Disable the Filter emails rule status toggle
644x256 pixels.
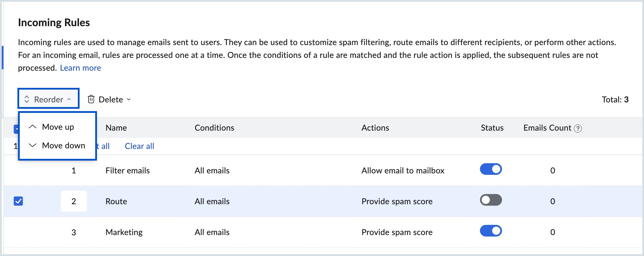(x=491, y=169)
